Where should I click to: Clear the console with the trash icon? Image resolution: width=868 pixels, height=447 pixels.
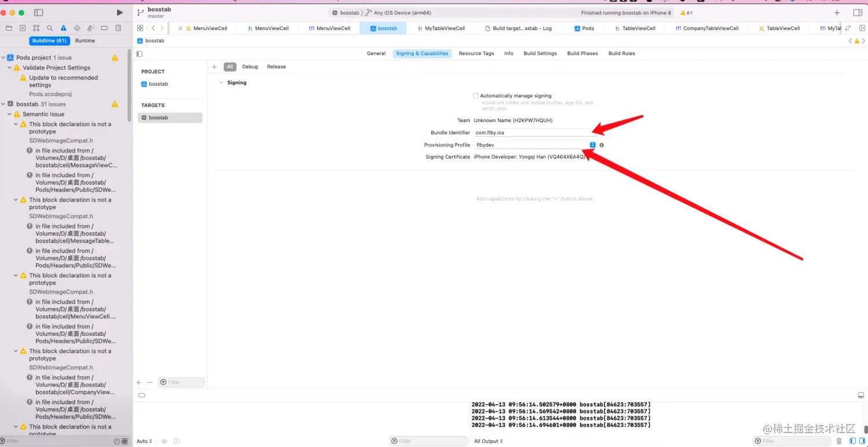(839, 441)
